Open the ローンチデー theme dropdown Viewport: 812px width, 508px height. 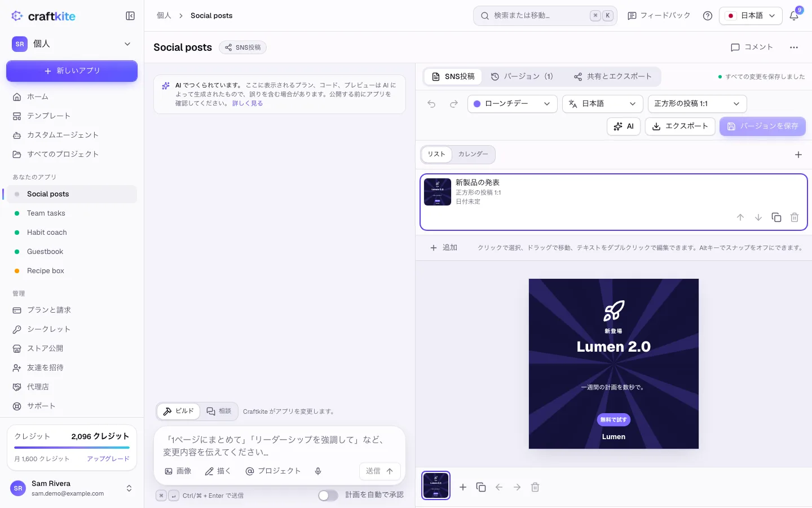point(513,104)
